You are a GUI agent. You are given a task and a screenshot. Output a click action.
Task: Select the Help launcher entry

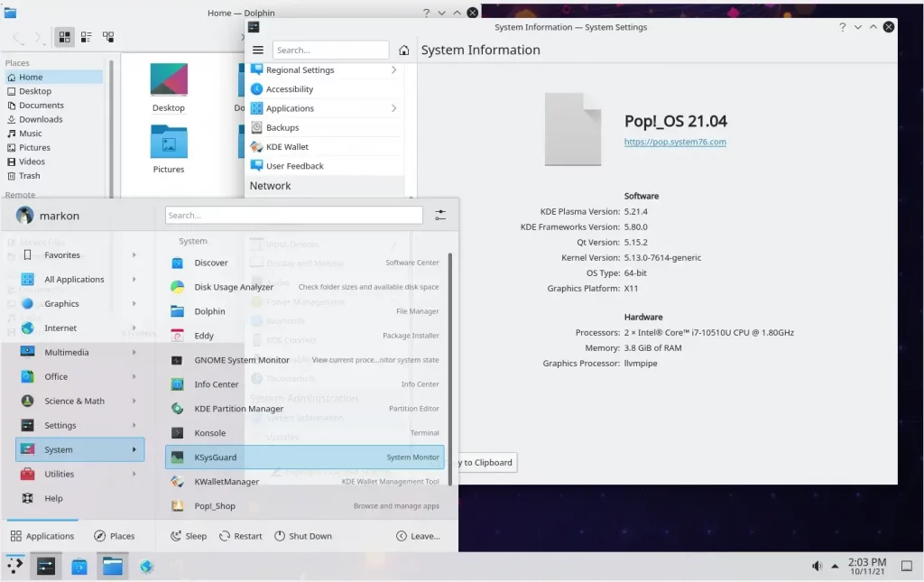(x=80, y=498)
